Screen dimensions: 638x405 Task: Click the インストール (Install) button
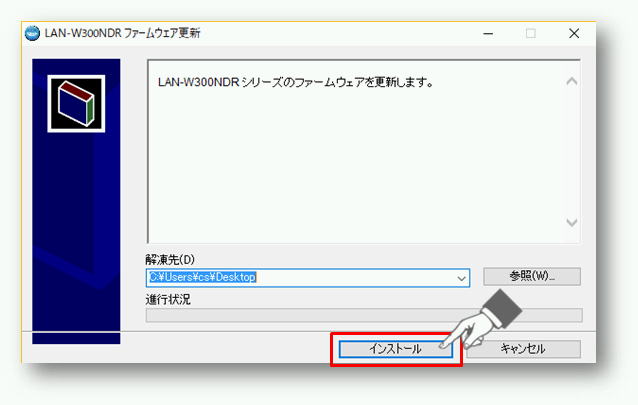tap(395, 349)
